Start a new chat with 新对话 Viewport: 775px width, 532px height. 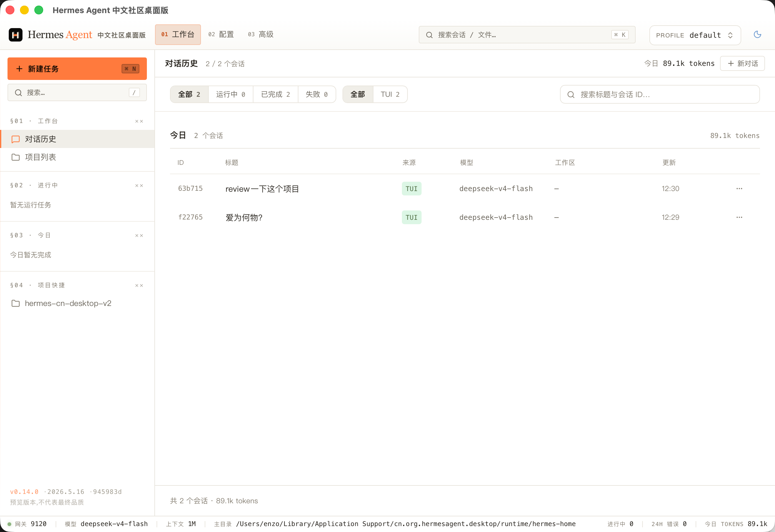(x=742, y=63)
